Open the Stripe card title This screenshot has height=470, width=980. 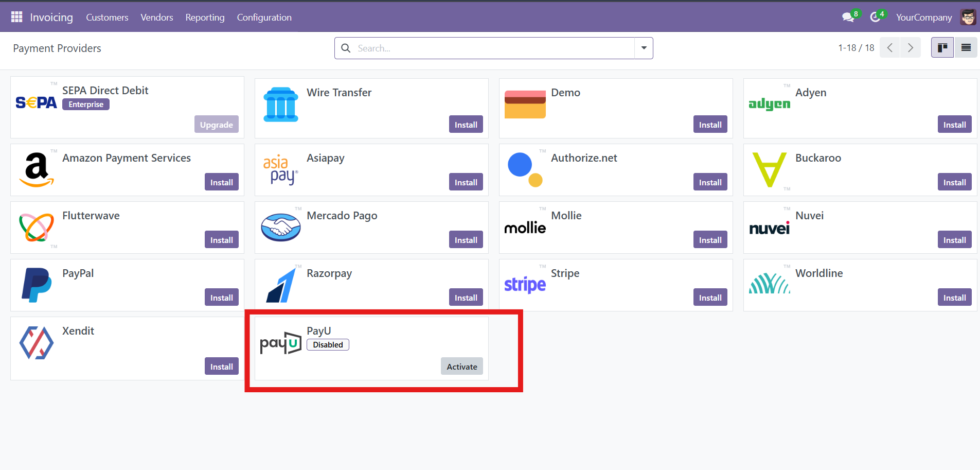pos(565,273)
